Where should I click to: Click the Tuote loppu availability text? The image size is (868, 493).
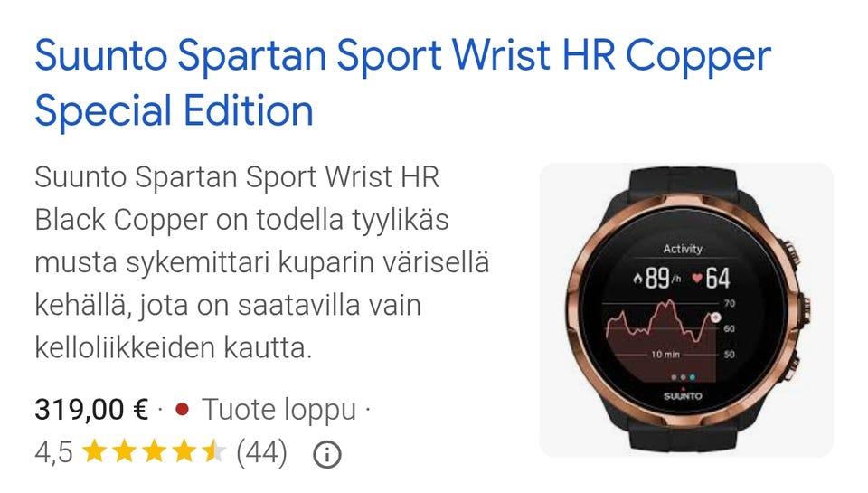click(x=278, y=411)
